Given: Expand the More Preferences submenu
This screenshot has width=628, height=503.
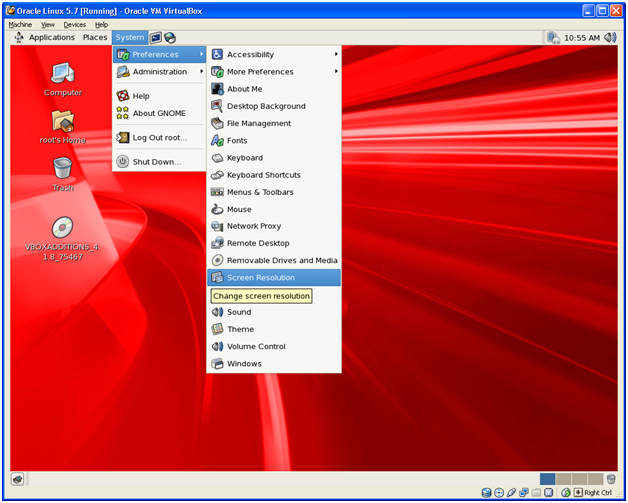Looking at the screenshot, I should click(274, 72).
